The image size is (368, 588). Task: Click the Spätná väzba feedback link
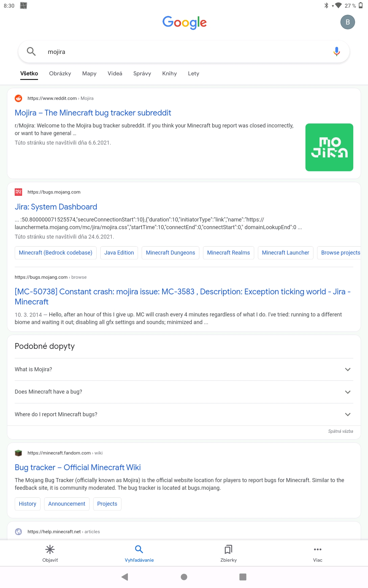(x=340, y=431)
